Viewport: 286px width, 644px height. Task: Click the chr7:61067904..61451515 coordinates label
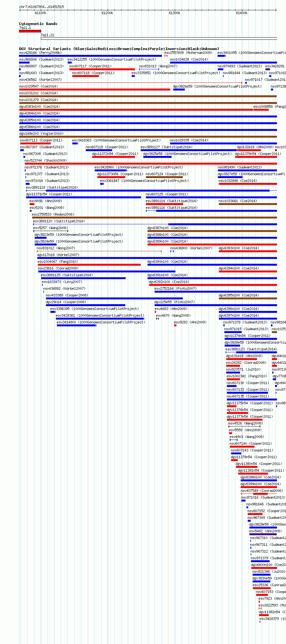click(x=41, y=7)
